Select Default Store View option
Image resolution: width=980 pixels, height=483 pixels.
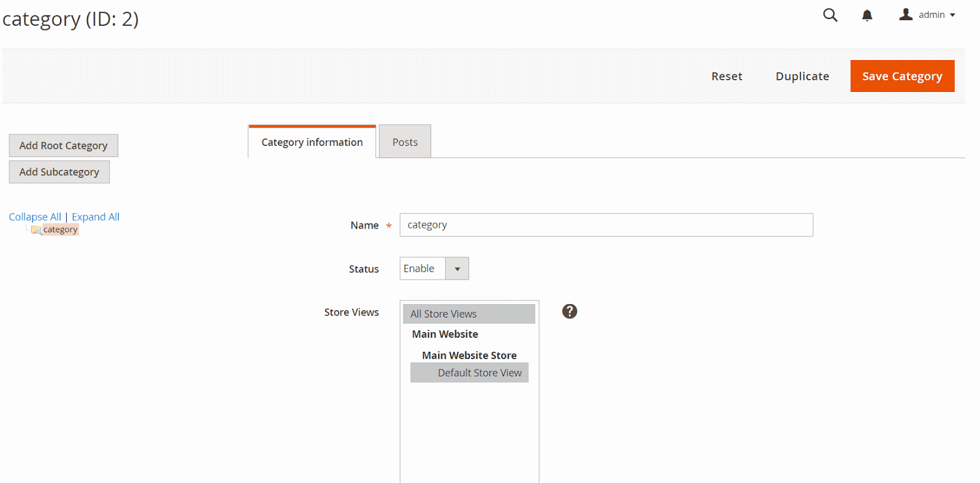469,373
